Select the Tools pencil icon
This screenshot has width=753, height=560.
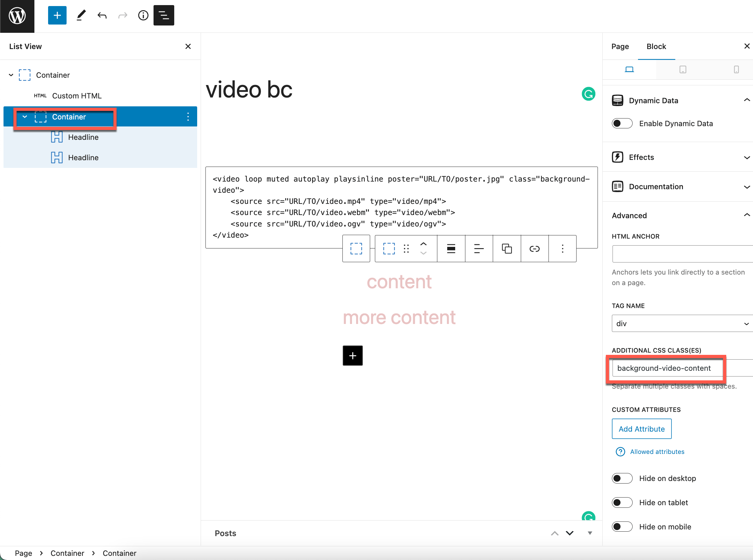(x=81, y=15)
